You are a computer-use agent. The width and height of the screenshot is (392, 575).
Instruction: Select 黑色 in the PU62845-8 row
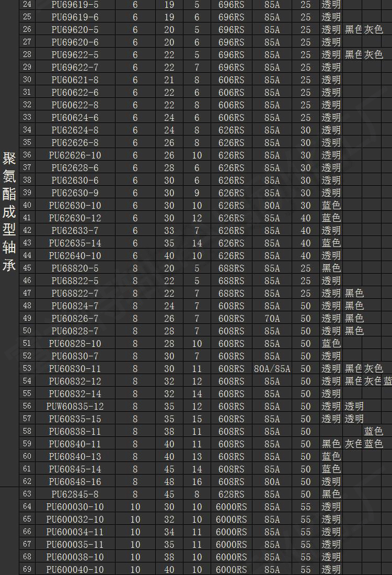331,494
